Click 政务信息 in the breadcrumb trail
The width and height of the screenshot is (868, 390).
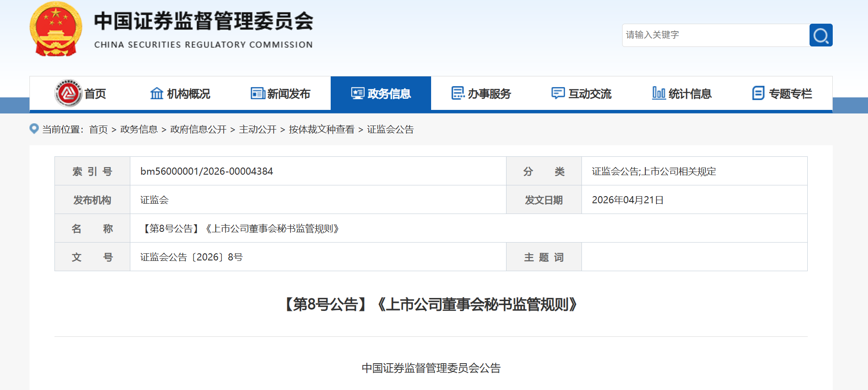point(139,130)
